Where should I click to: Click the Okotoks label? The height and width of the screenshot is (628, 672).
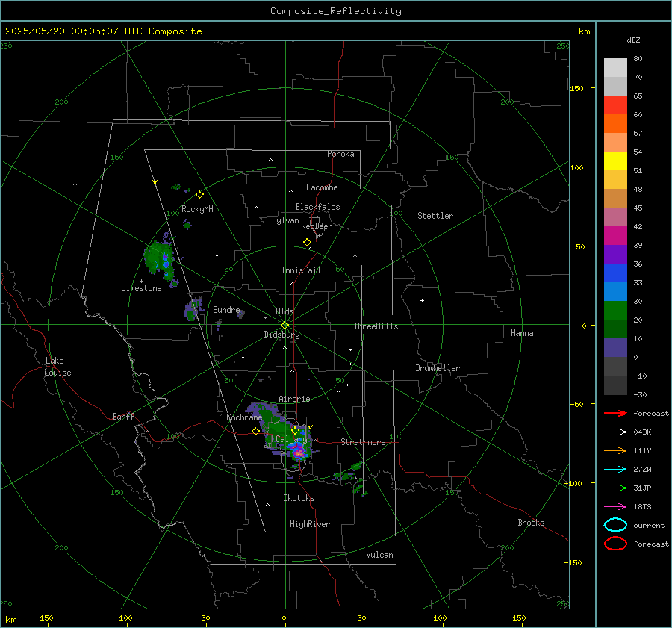[299, 498]
